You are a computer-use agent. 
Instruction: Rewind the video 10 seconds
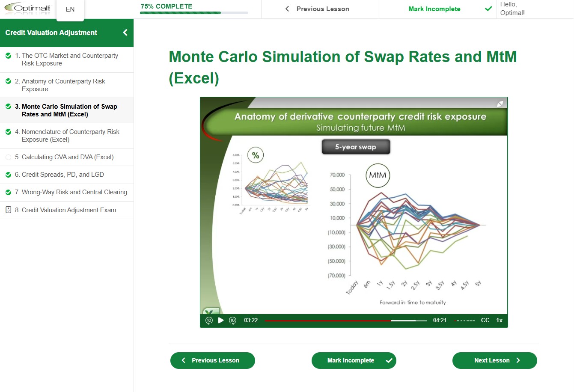click(x=209, y=320)
